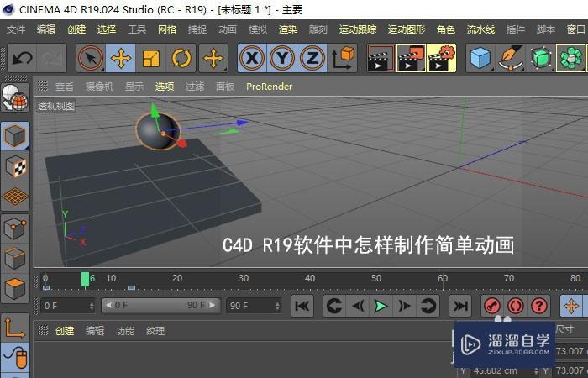588x378 pixels.
Task: Click the recent tools cross icon
Action: click(x=213, y=58)
